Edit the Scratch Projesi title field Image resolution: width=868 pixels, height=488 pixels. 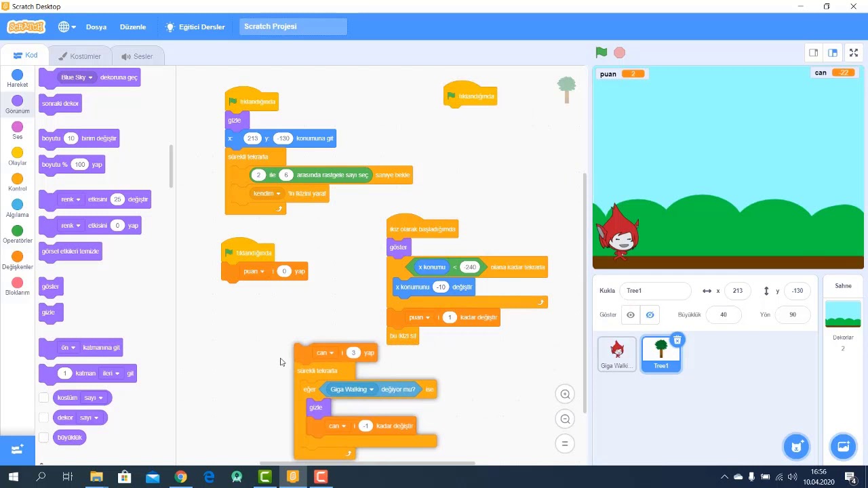point(293,26)
